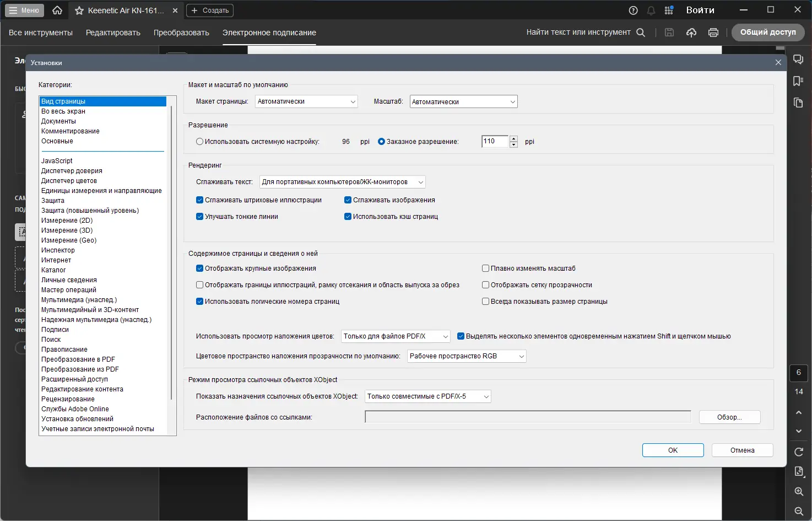
Task: Click the rotate page icon
Action: click(798, 452)
